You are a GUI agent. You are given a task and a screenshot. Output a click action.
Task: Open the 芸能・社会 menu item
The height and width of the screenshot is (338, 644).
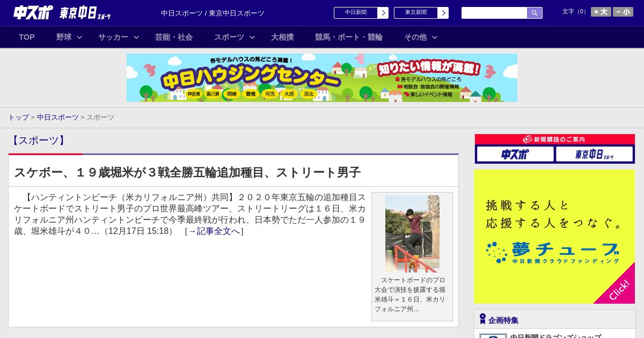174,37
